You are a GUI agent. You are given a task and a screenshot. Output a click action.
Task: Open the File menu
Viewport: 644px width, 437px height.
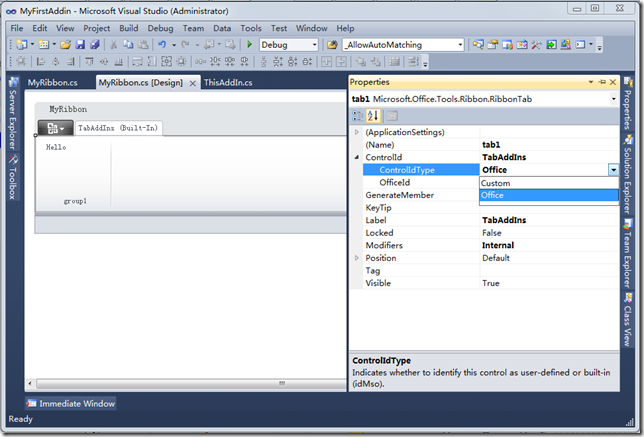17,28
